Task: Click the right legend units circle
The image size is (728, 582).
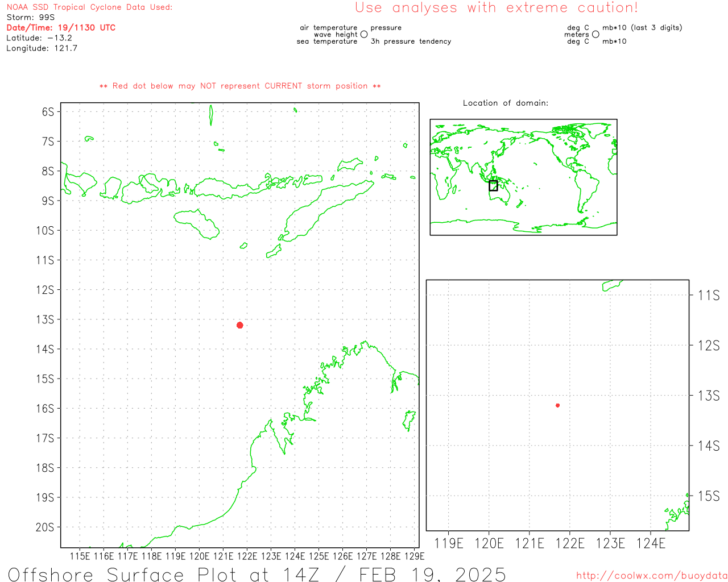Action: [595, 35]
